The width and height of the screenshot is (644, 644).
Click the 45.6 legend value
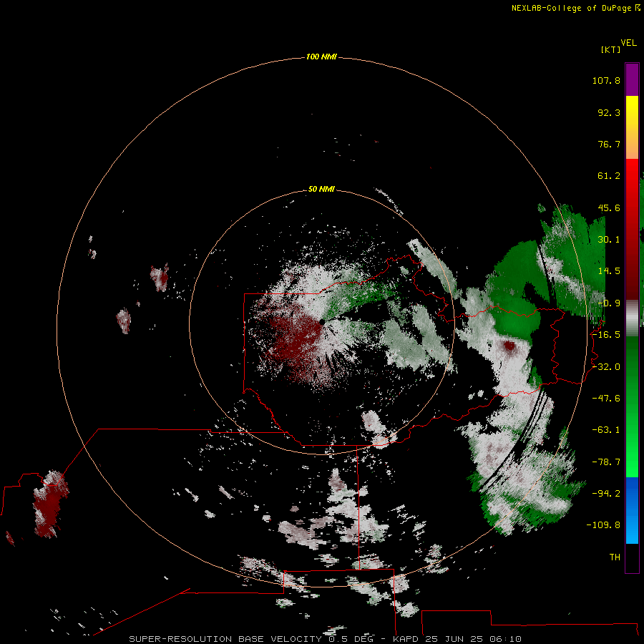[x=609, y=208]
